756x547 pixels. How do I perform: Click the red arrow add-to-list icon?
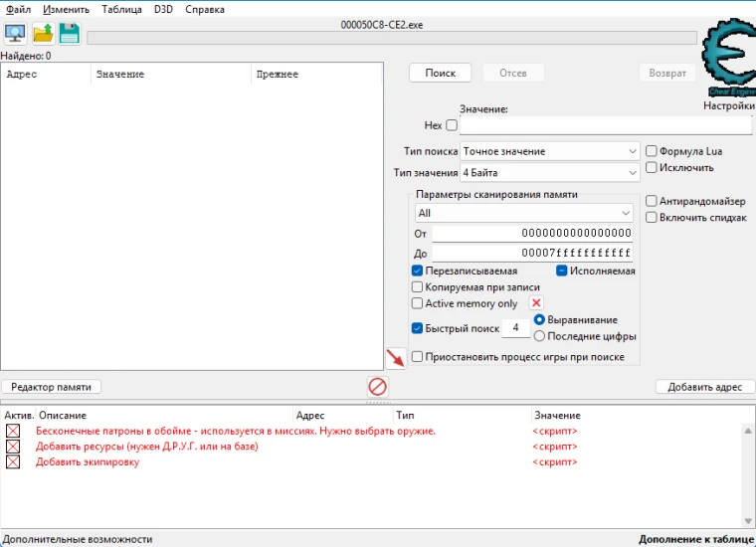pyautogui.click(x=396, y=358)
